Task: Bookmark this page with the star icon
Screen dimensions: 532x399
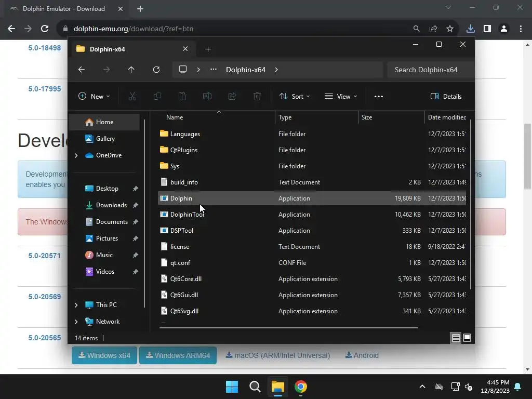Action: pyautogui.click(x=450, y=29)
